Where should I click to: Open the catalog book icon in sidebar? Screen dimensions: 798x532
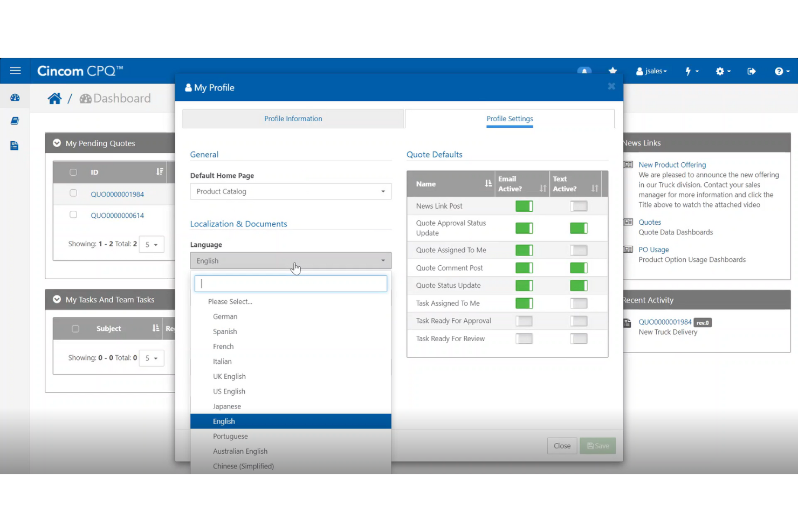[x=15, y=120]
